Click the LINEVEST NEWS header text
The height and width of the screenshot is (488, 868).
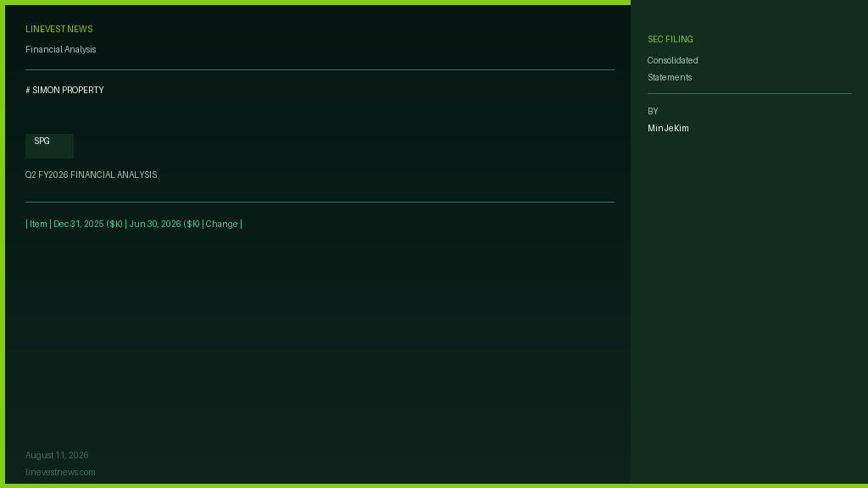click(59, 30)
